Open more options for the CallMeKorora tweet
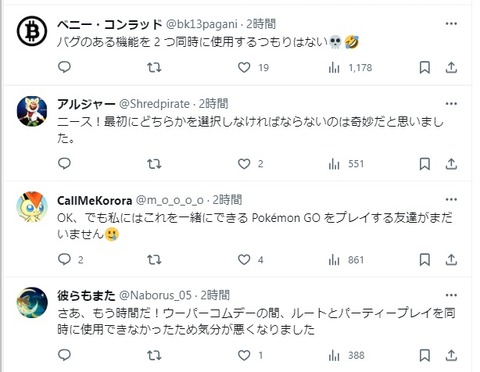 click(x=451, y=200)
